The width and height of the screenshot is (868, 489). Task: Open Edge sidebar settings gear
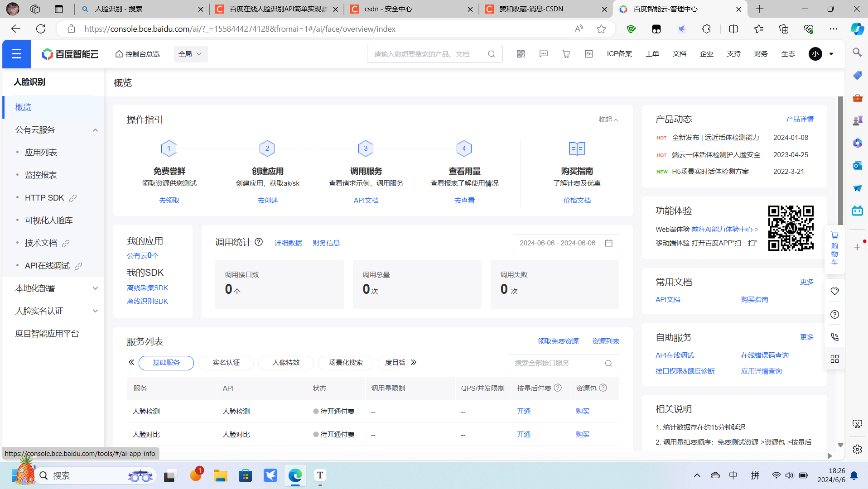(857, 449)
